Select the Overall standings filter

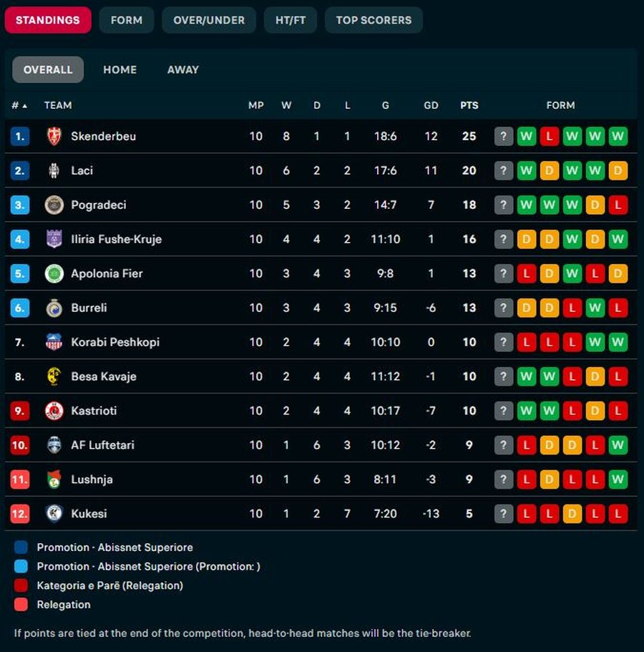point(48,69)
